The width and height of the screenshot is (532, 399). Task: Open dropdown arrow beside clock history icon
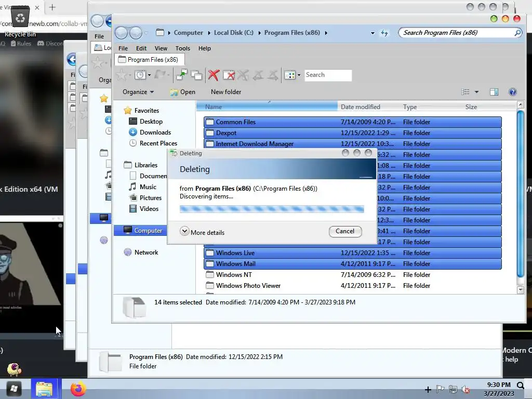point(149,75)
